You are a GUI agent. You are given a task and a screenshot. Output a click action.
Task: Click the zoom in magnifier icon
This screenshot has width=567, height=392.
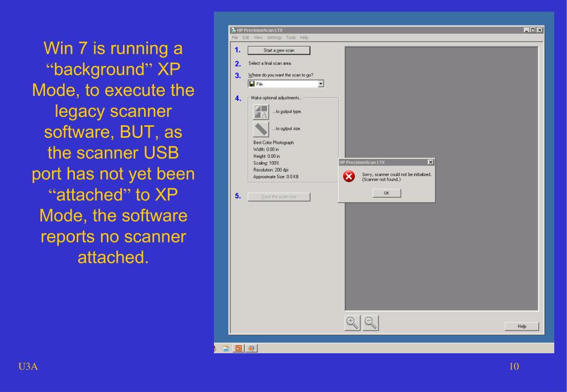[352, 323]
